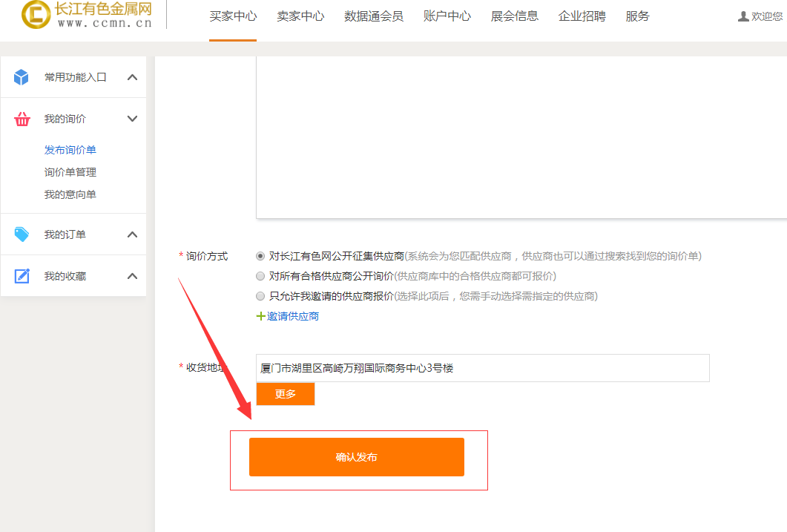Select 只允许我邀请的供应商报价 radio option
787x532 pixels.
click(260, 296)
